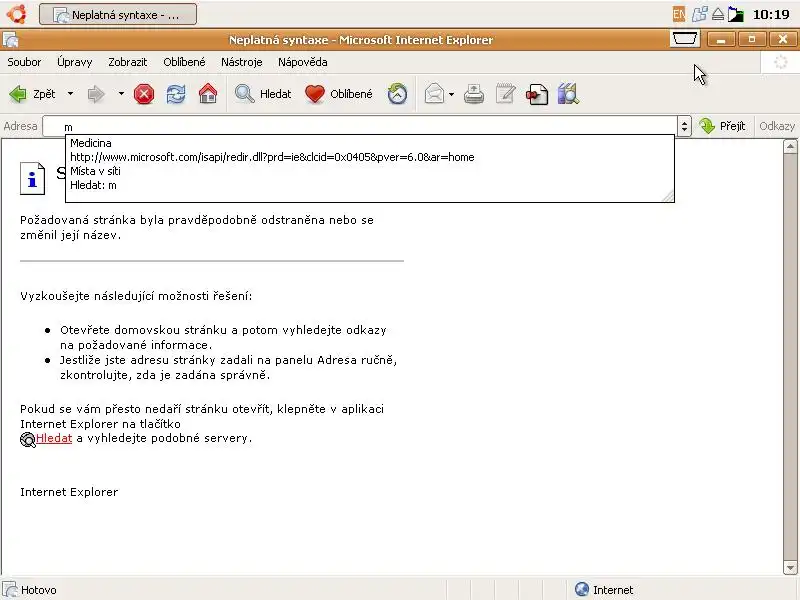Open the Zobrazit menu
The image size is (800, 600).
128,62
